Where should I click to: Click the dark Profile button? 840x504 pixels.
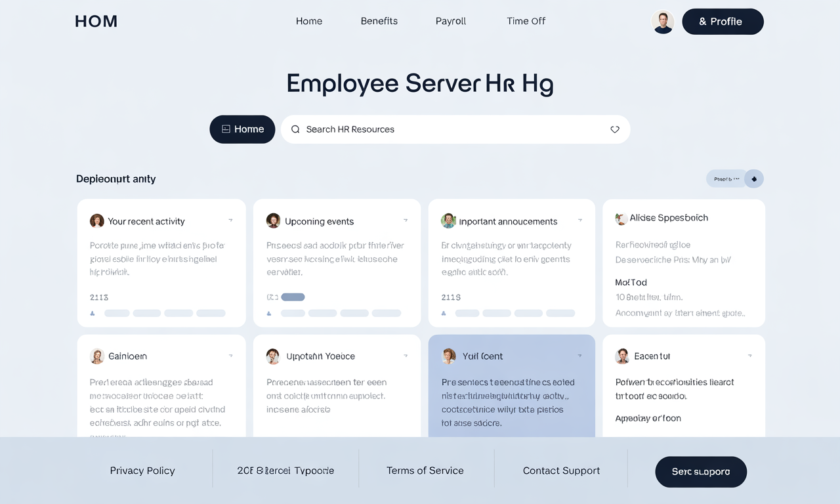click(x=723, y=22)
